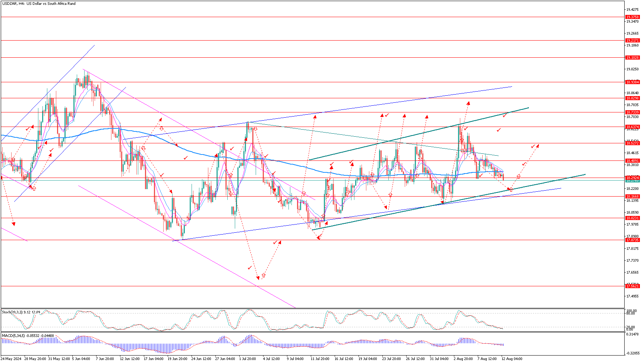Click the 26 Jul 12:00 time label
The width and height of the screenshot is (644, 363).
click(415, 359)
